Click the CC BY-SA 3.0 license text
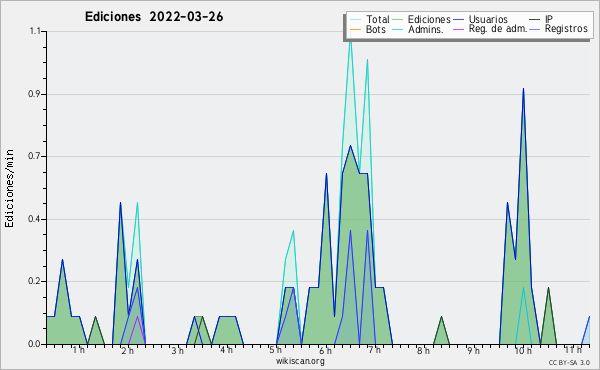 coord(569,363)
